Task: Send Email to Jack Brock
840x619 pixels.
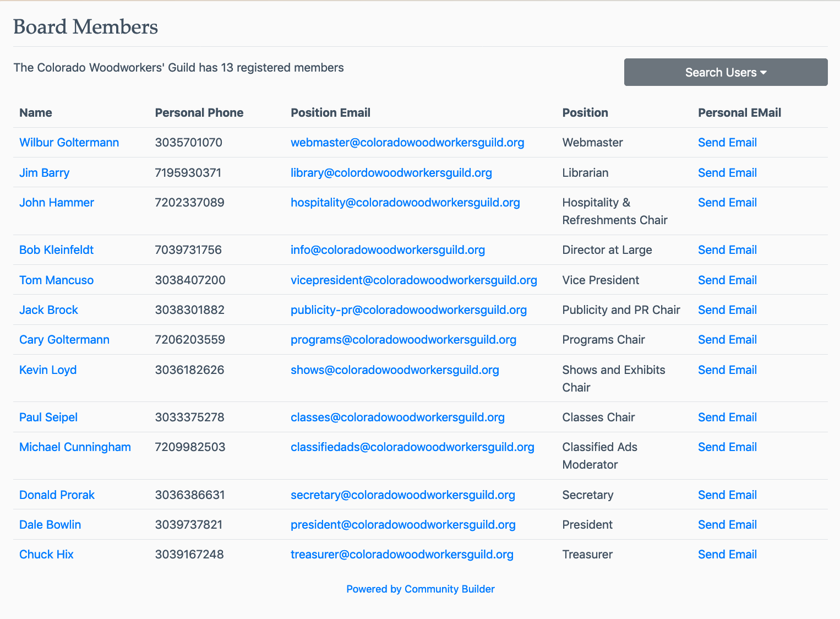Action: pos(727,310)
